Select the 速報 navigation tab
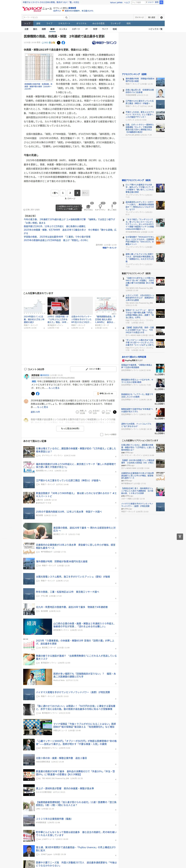The image size is (186, 868). coord(38,23)
